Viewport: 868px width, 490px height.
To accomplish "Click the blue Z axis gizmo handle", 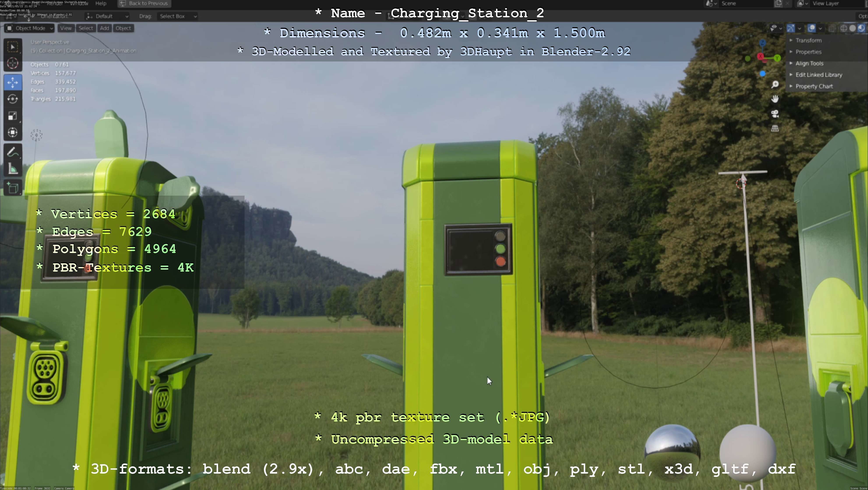I will (762, 43).
